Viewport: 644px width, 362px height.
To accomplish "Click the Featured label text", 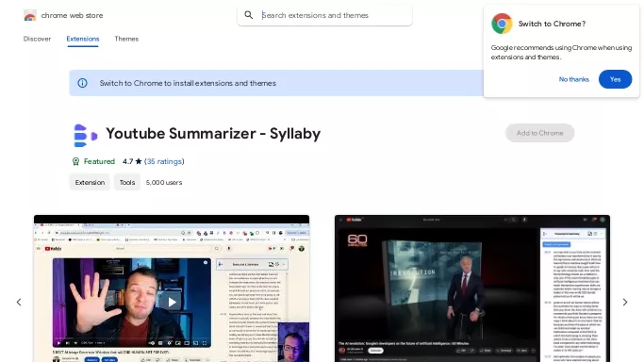I will click(x=99, y=161).
